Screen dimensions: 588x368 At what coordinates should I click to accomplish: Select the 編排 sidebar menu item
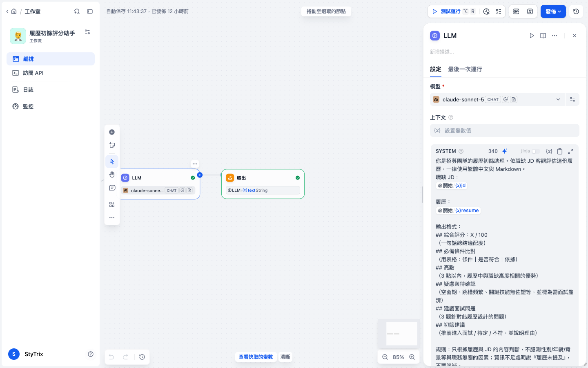click(51, 59)
